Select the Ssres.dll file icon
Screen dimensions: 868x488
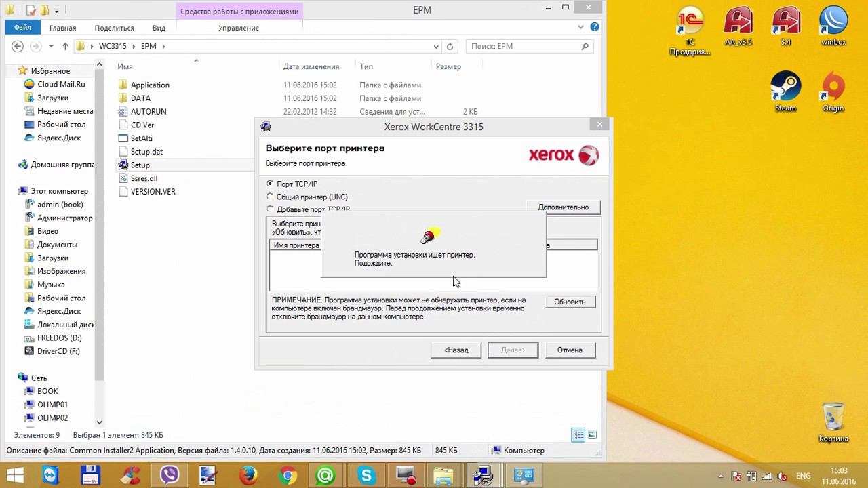pos(123,178)
